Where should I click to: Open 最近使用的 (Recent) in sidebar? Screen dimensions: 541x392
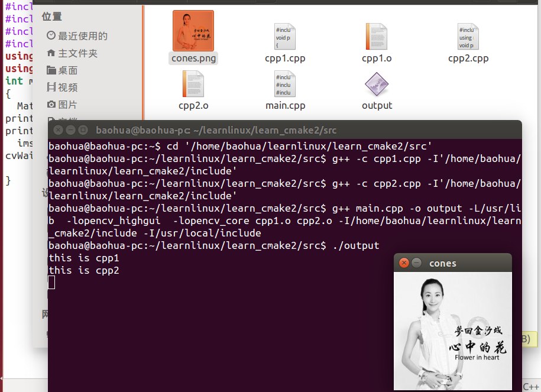82,36
